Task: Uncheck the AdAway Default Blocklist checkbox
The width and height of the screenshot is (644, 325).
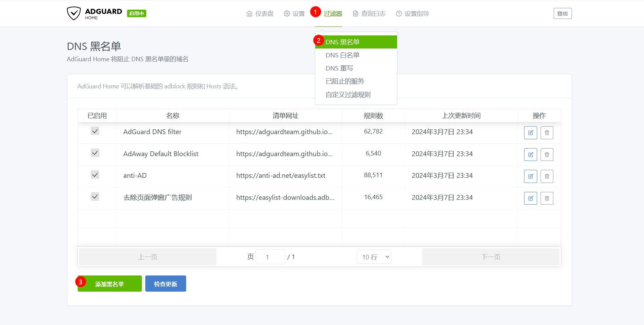Action: 95,153
